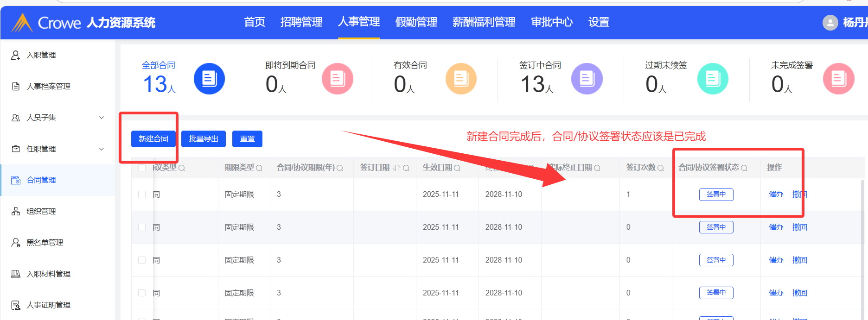Click the purple 签订中合同 icon
This screenshot has width=868, height=320.
tap(587, 79)
